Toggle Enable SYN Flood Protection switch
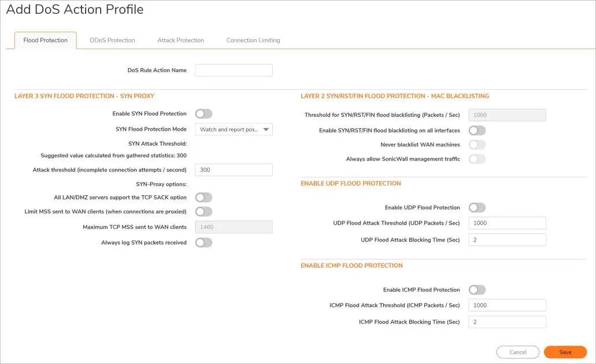The height and width of the screenshot is (364, 596). [204, 114]
